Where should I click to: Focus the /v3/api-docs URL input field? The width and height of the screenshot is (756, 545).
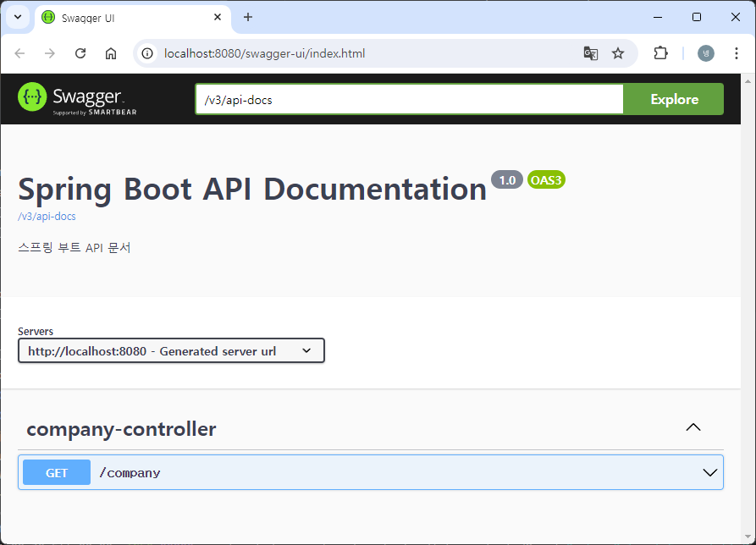pos(410,99)
